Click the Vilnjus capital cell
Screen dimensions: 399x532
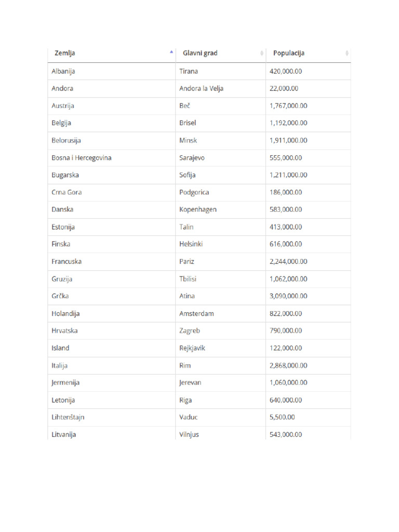pos(189,434)
